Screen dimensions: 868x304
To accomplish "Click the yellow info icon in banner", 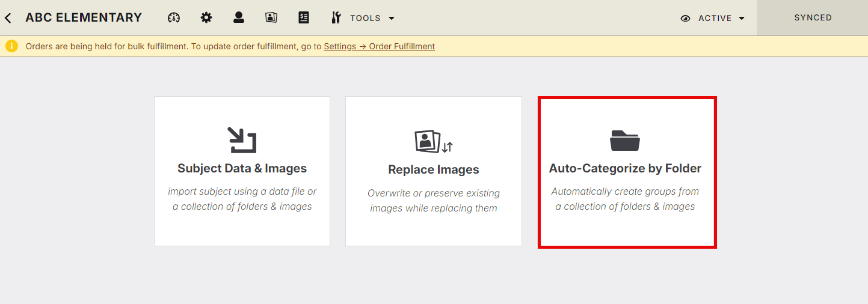I will (x=11, y=46).
